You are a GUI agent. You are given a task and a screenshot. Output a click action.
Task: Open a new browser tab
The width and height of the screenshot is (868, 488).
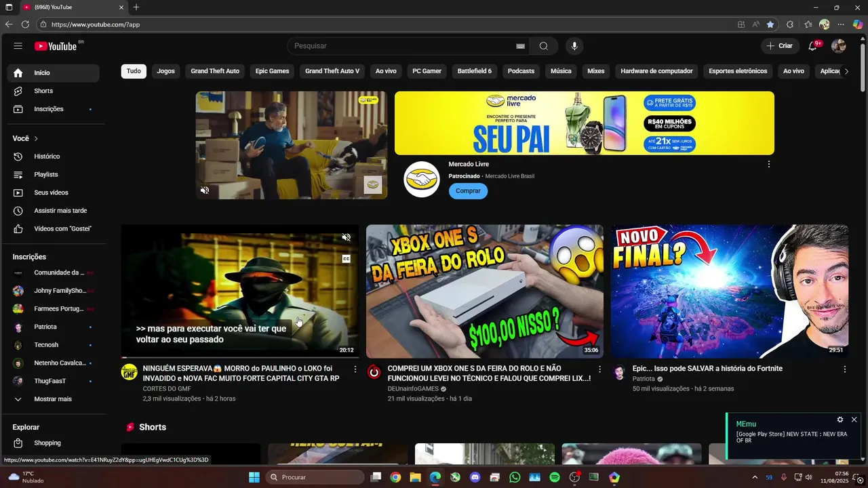(136, 7)
